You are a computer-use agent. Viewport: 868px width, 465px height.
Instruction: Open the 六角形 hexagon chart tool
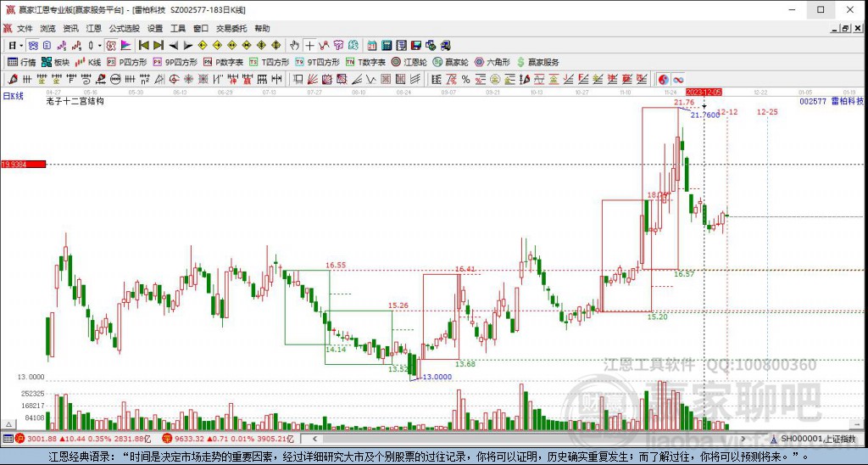click(492, 62)
